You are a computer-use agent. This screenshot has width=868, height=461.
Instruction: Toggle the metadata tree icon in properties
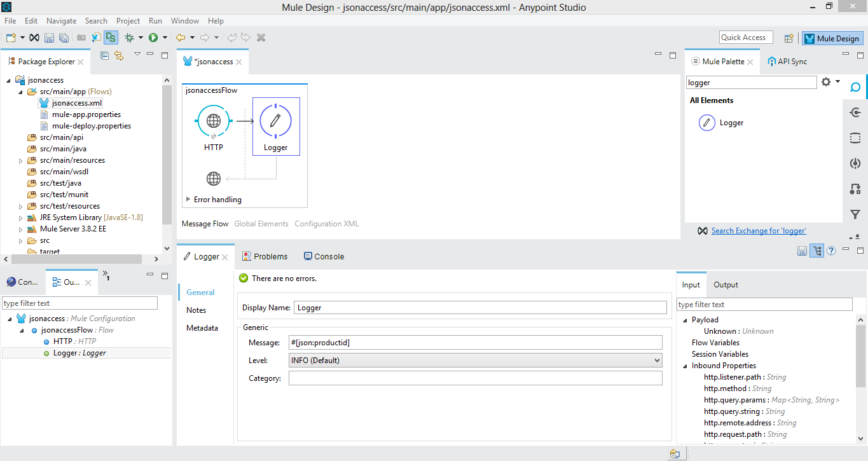coord(816,251)
